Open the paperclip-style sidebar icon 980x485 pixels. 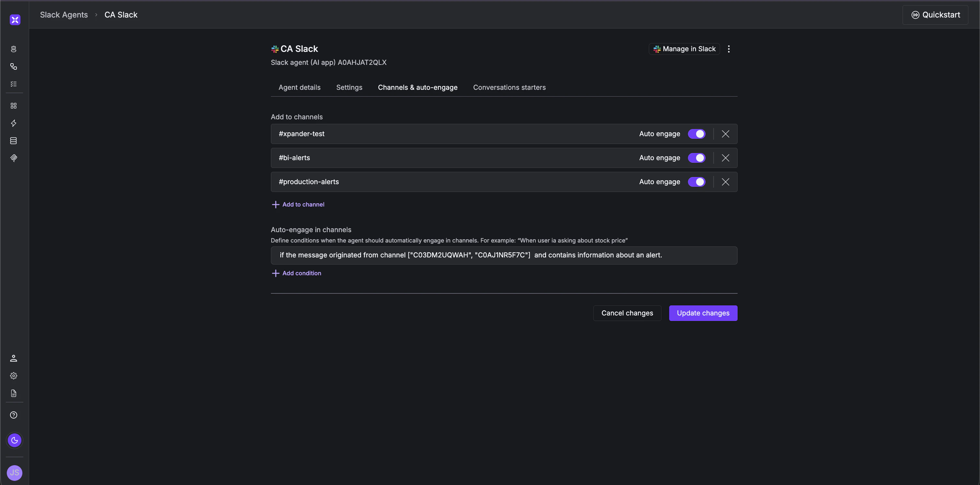[x=14, y=158]
